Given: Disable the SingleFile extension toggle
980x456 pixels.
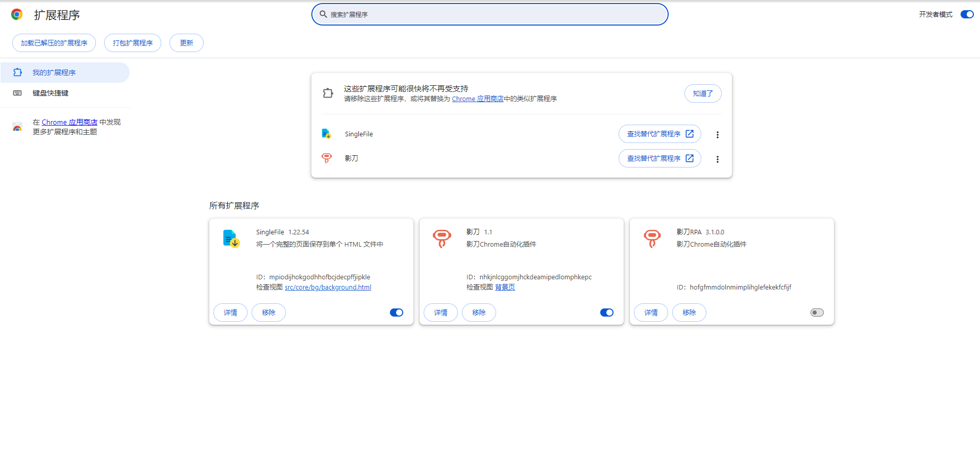Looking at the screenshot, I should click(397, 313).
